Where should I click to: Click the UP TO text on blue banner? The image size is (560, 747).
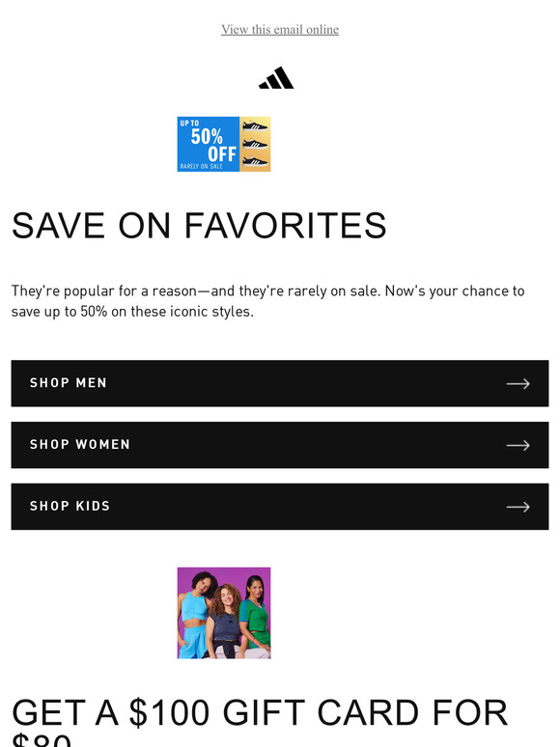click(x=189, y=123)
